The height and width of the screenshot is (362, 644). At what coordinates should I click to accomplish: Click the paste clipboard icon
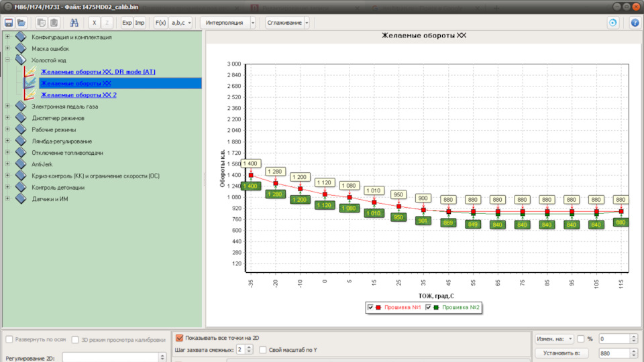[x=54, y=23]
